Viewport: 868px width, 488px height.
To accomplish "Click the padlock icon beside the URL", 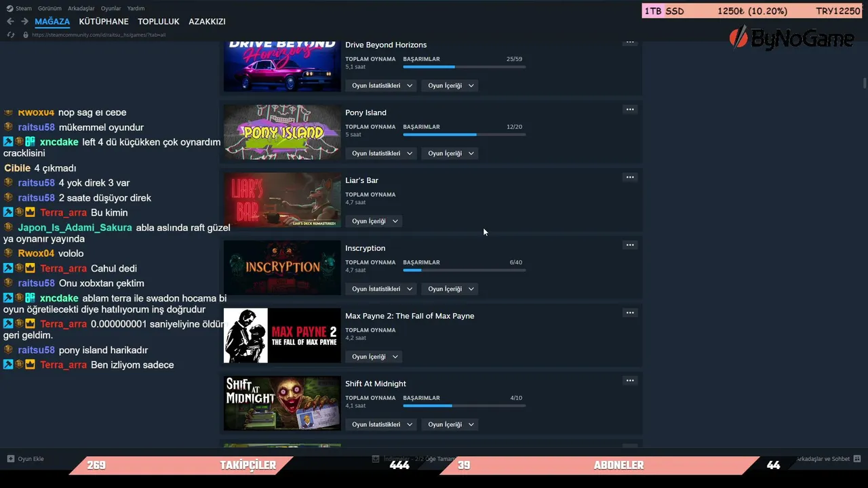I will click(26, 35).
